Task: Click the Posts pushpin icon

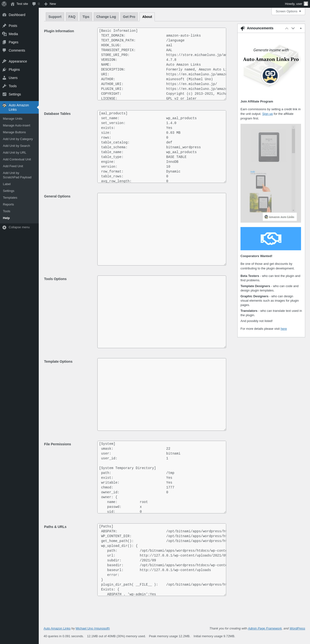Action: tap(4, 26)
